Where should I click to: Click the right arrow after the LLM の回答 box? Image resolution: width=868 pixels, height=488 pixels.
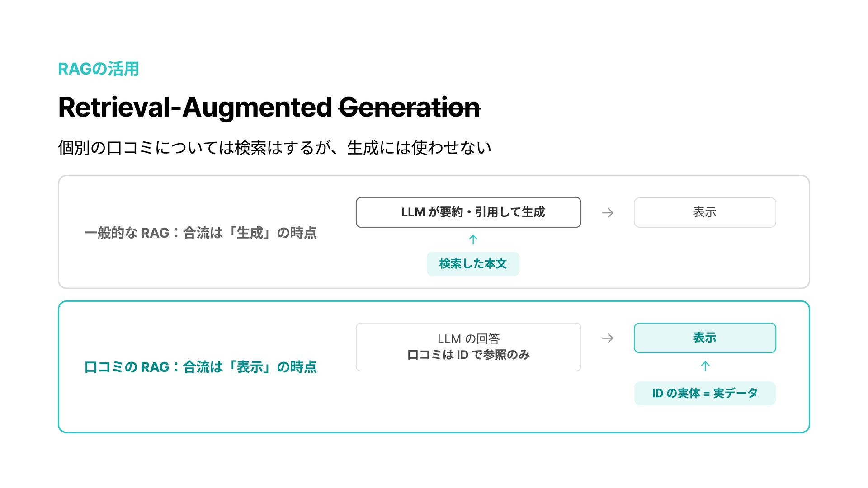coord(608,338)
